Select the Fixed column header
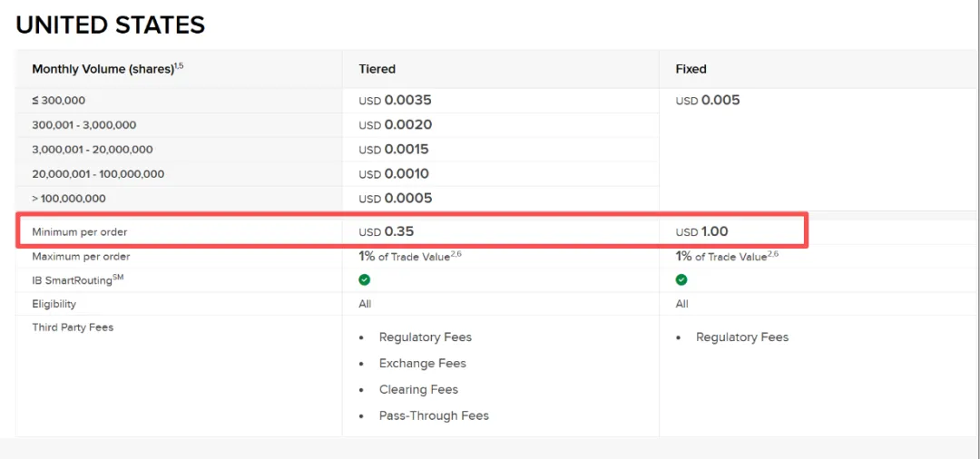The image size is (980, 459). 691,69
